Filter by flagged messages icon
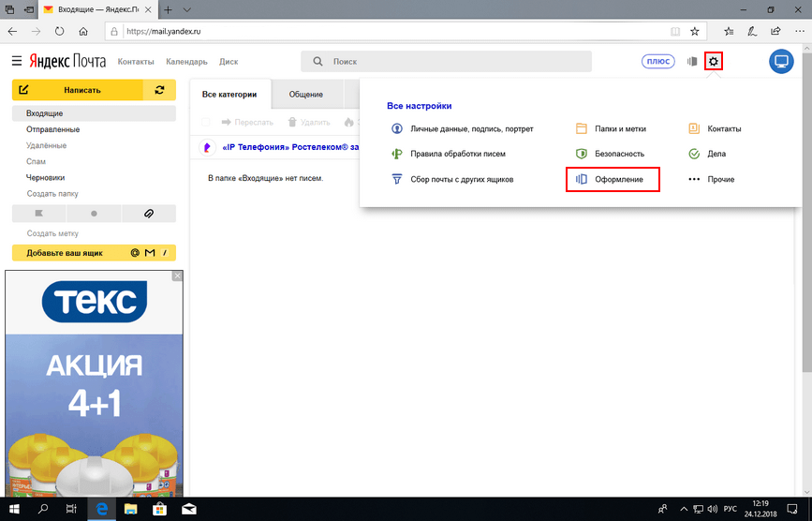812x521 pixels. click(x=38, y=214)
